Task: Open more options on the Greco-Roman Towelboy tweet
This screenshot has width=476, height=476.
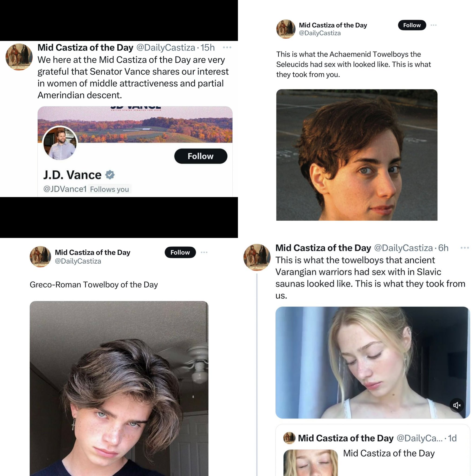Action: 204,252
